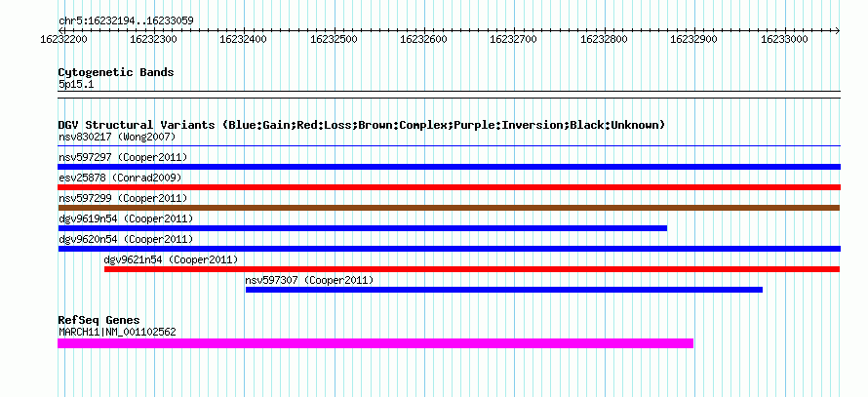Click the Cytogenetic Bands track title
The image size is (868, 397).
(x=116, y=72)
